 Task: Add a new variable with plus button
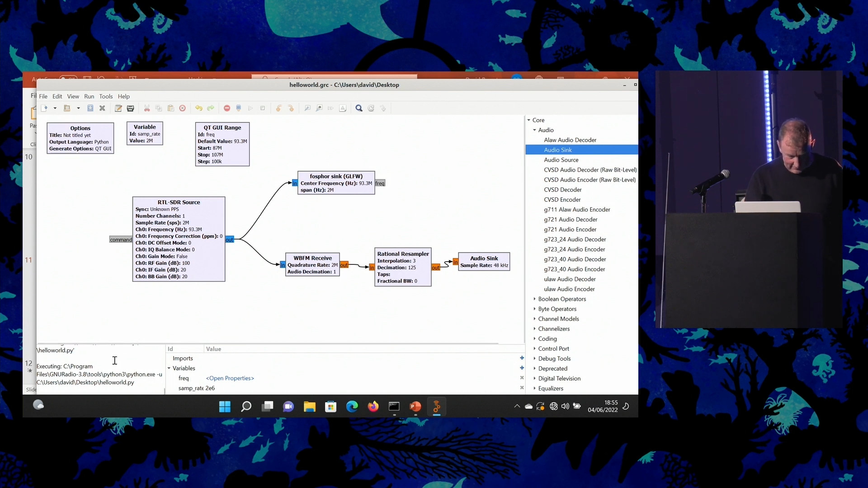522,368
